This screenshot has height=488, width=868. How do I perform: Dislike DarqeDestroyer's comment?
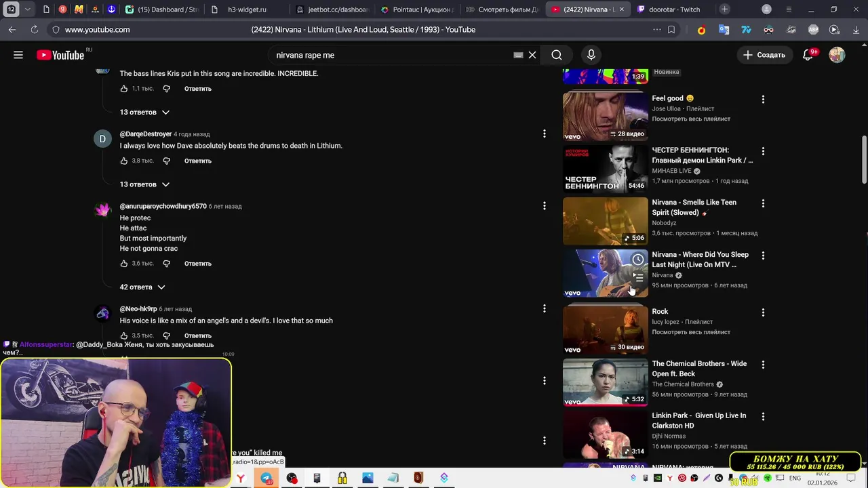(x=166, y=161)
